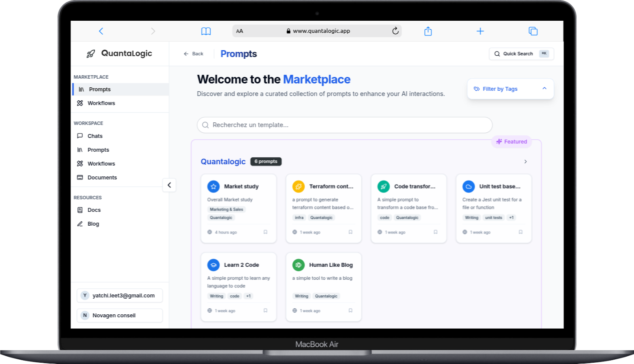The image size is (634, 364).
Task: Click the QuantaLogic rocket logo icon
Action: [x=90, y=54]
